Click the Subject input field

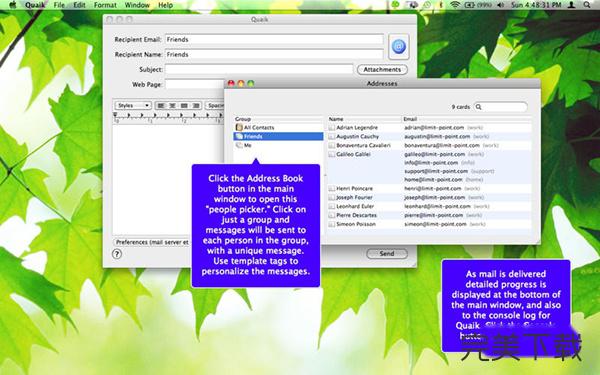[259, 70]
